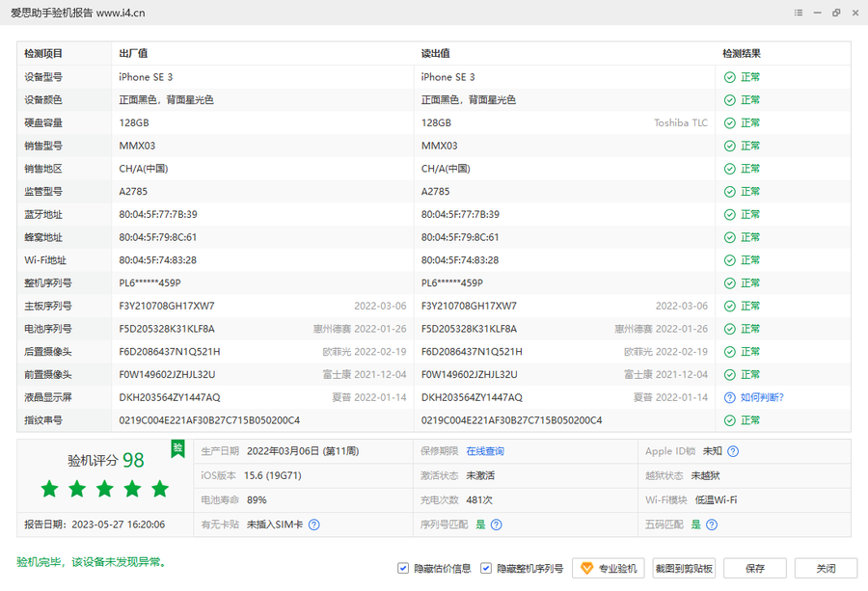868x591 pixels.
Task: Click iOS version 15.6 (19G71)
Action: (x=272, y=475)
